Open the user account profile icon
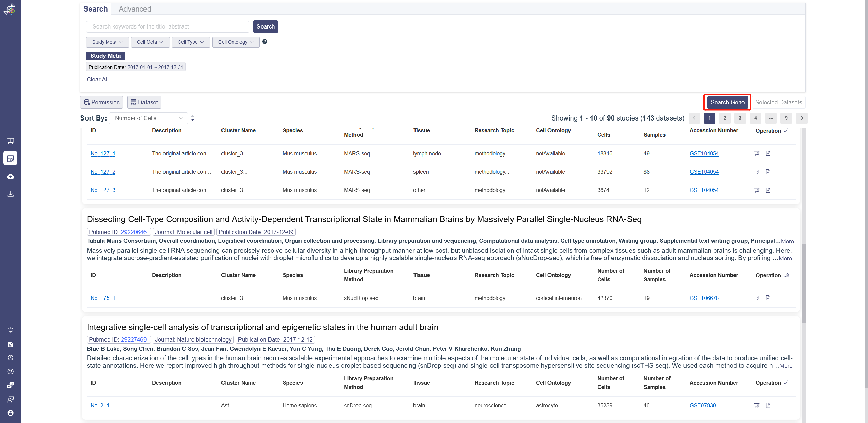 pyautogui.click(x=11, y=413)
